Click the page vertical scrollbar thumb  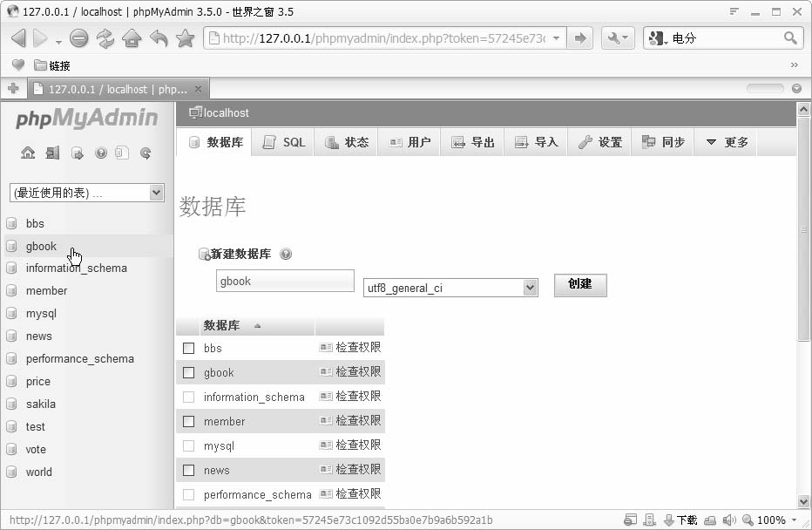point(803,229)
